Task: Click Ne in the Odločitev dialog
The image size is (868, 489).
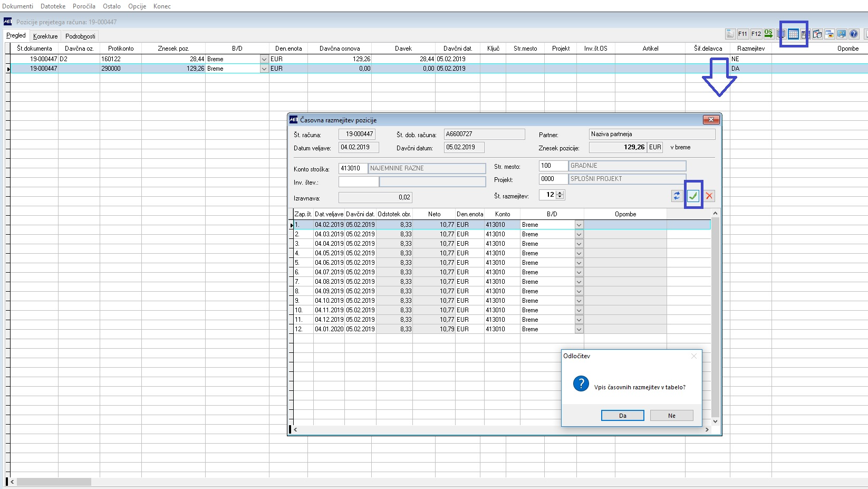Action: tap(671, 416)
